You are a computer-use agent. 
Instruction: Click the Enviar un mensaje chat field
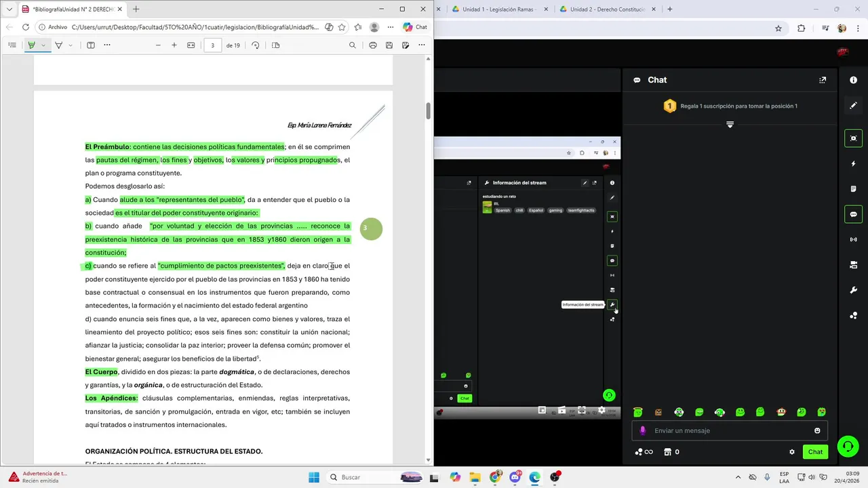coord(730,430)
